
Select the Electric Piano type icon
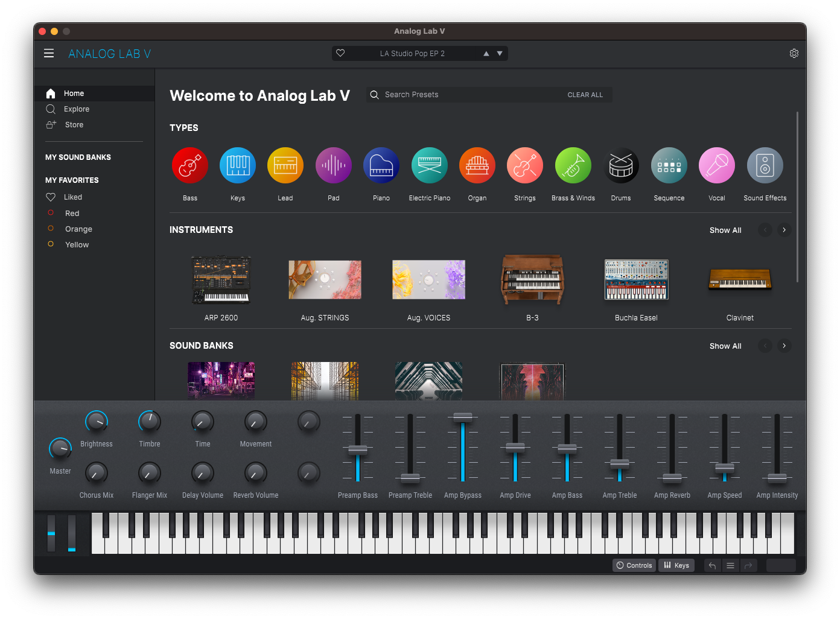coord(430,165)
